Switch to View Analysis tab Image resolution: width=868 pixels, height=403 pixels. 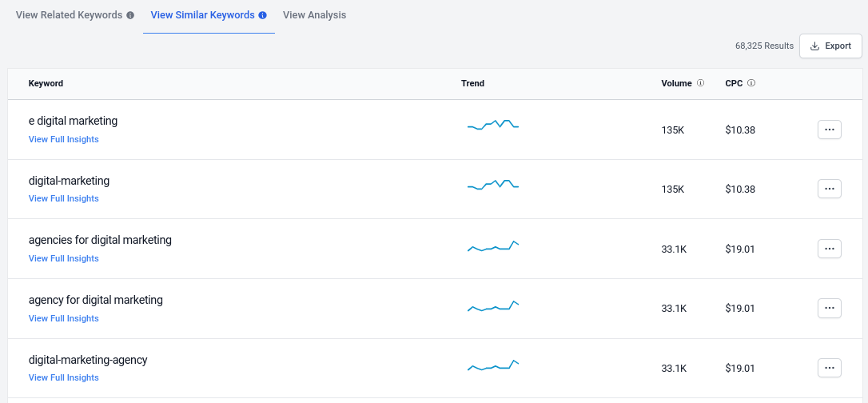(314, 15)
